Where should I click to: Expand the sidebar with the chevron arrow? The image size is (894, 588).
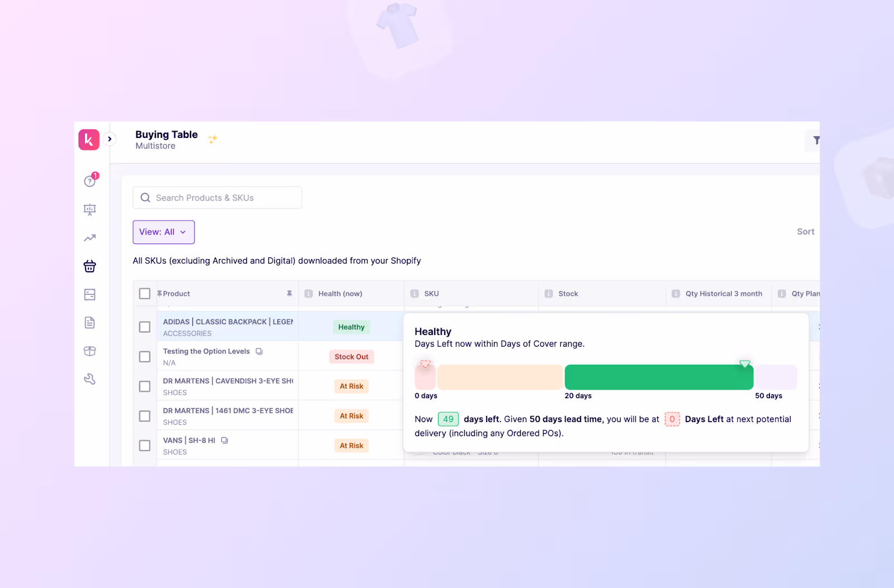(x=110, y=139)
